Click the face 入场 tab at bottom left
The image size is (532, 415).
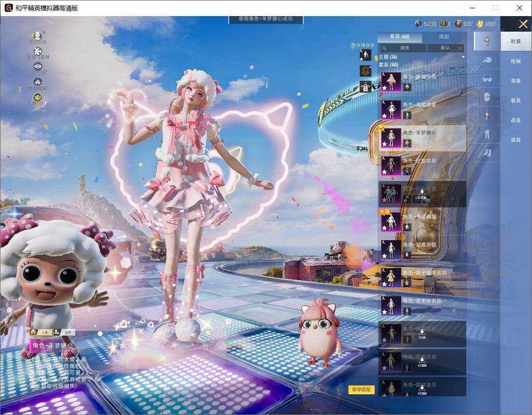click(40, 332)
